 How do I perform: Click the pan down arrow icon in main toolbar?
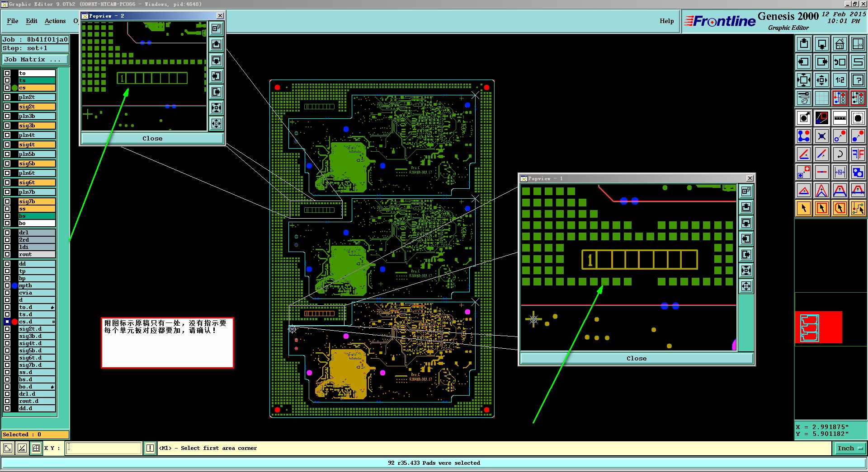822,44
